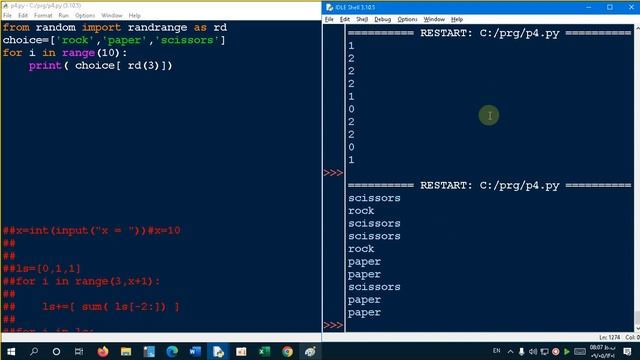Close the IDLE Shell window
Image resolution: width=640 pixels, height=360 pixels.
[631, 7]
